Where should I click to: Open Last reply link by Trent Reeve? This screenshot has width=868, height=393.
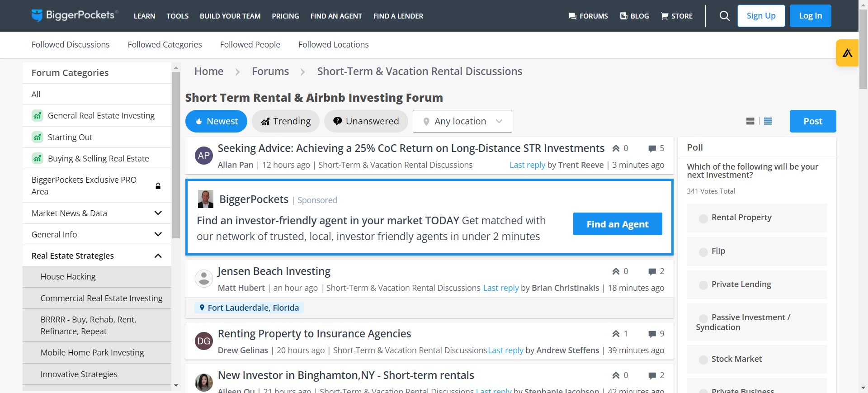coord(527,165)
